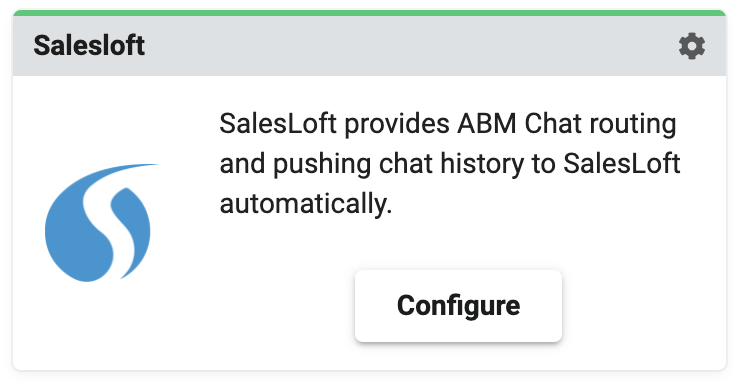
Task: Click the Configure button
Action: click(x=458, y=305)
